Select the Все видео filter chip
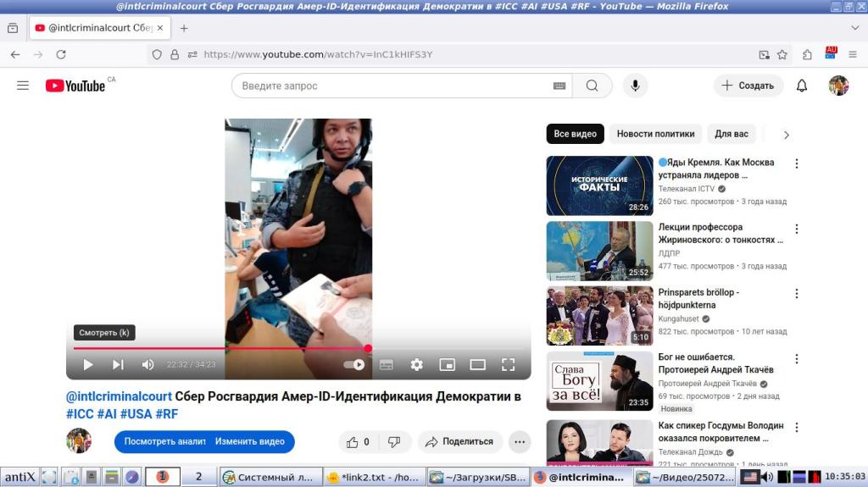Viewport: 868px width, 487px height. pos(575,134)
